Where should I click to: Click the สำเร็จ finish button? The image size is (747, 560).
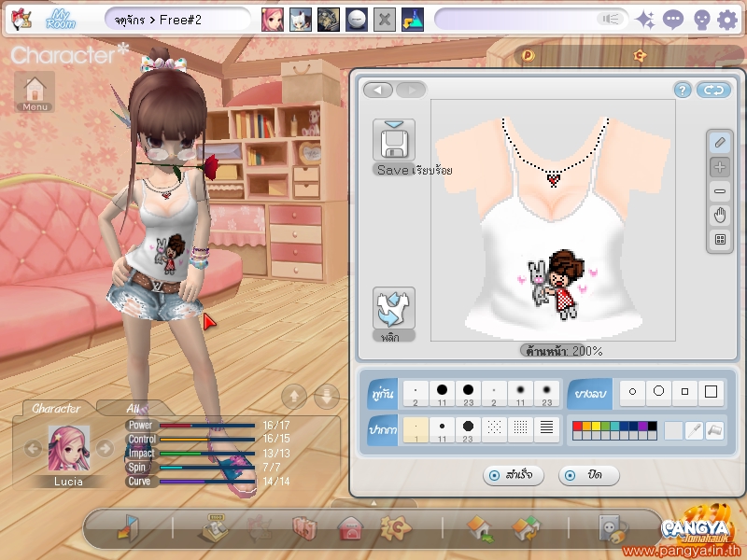[513, 475]
